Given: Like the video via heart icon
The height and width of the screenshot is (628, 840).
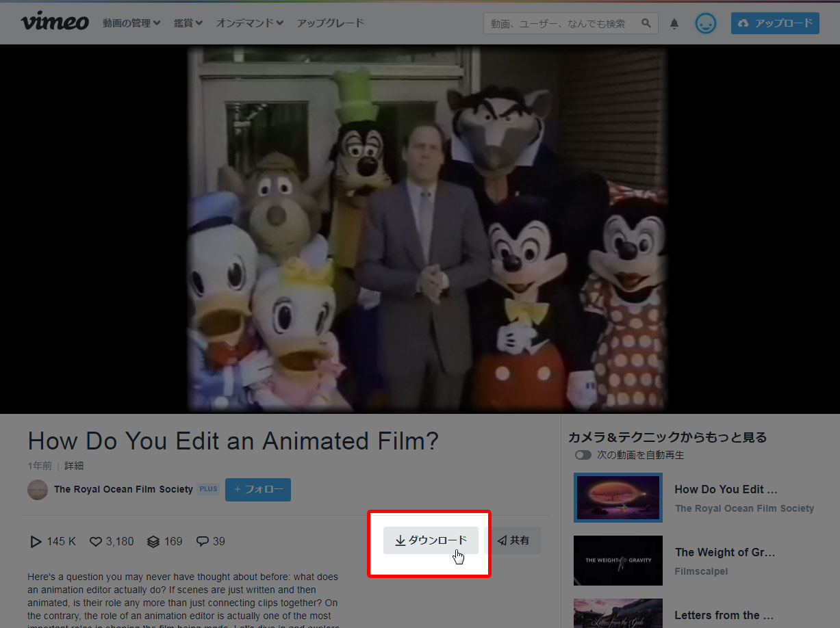Looking at the screenshot, I should (96, 542).
